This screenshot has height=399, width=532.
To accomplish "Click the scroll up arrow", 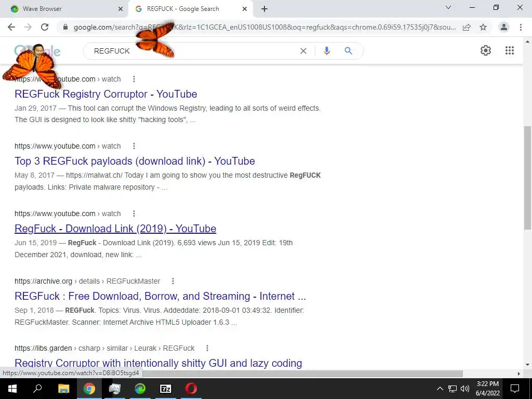I will point(527,42).
